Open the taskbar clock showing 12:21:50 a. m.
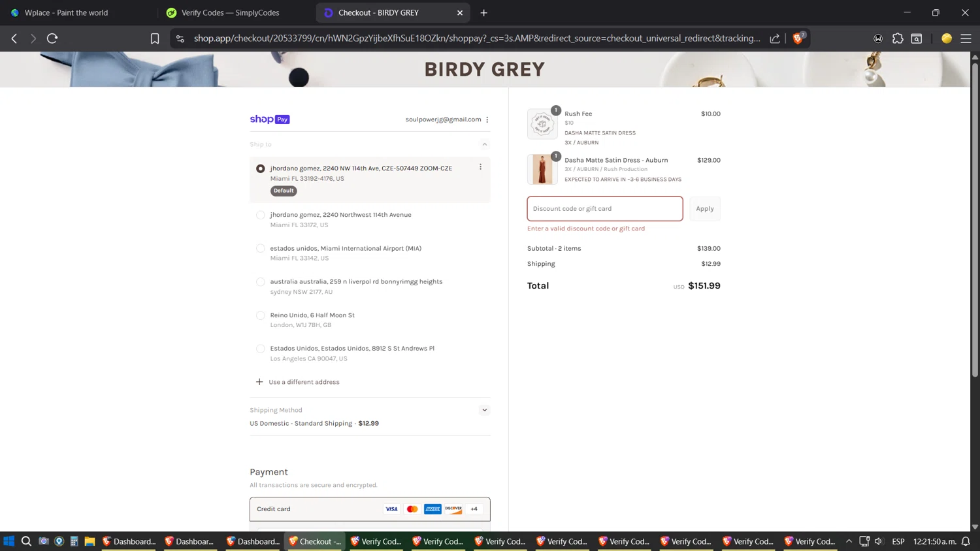This screenshot has height=551, width=980. (x=934, y=541)
